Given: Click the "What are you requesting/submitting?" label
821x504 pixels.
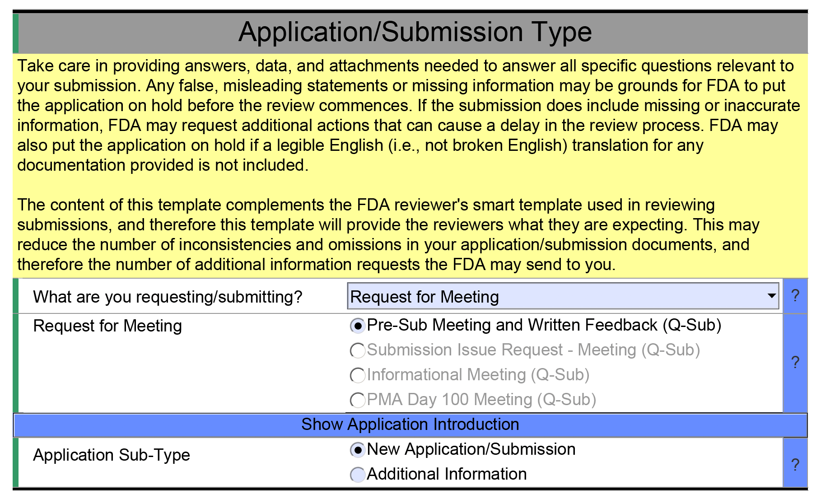Looking at the screenshot, I should tap(168, 297).
